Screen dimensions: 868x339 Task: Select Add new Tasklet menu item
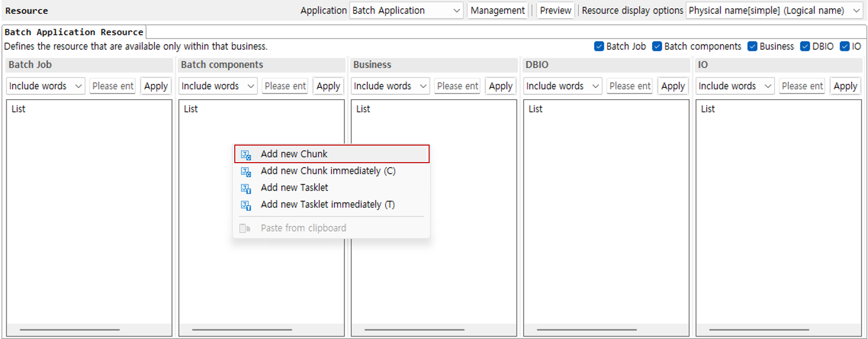[294, 188]
